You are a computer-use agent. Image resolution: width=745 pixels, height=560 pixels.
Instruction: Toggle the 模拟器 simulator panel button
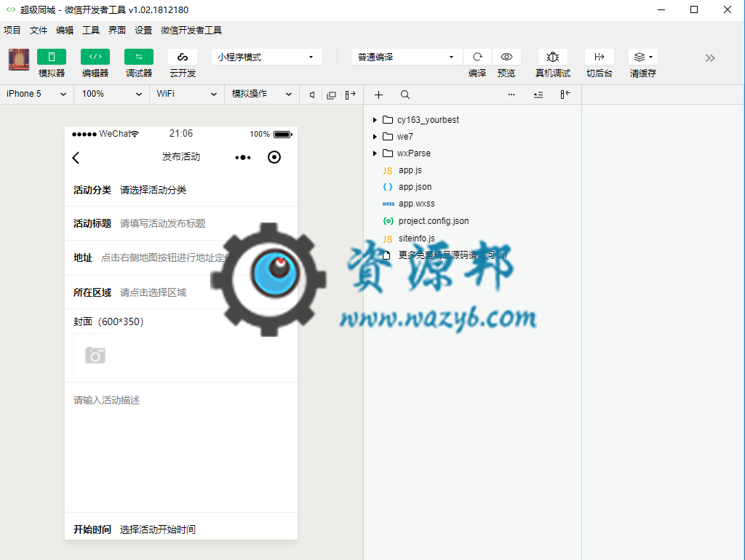tap(52, 57)
